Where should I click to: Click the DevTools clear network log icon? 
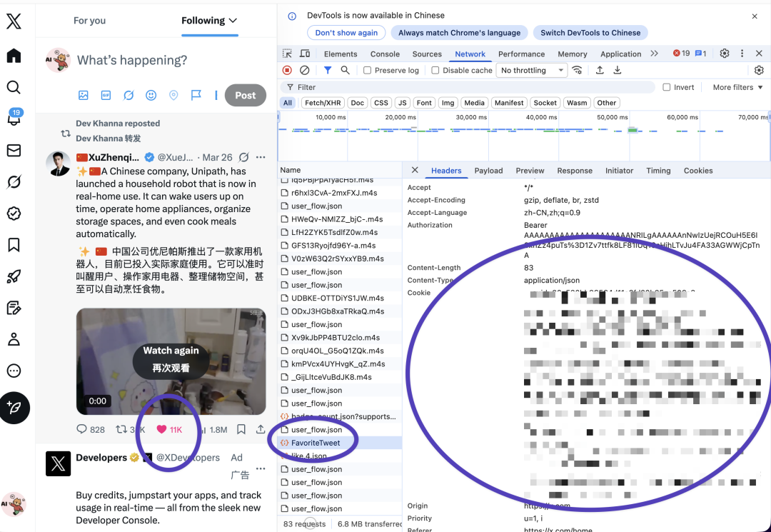coord(305,70)
